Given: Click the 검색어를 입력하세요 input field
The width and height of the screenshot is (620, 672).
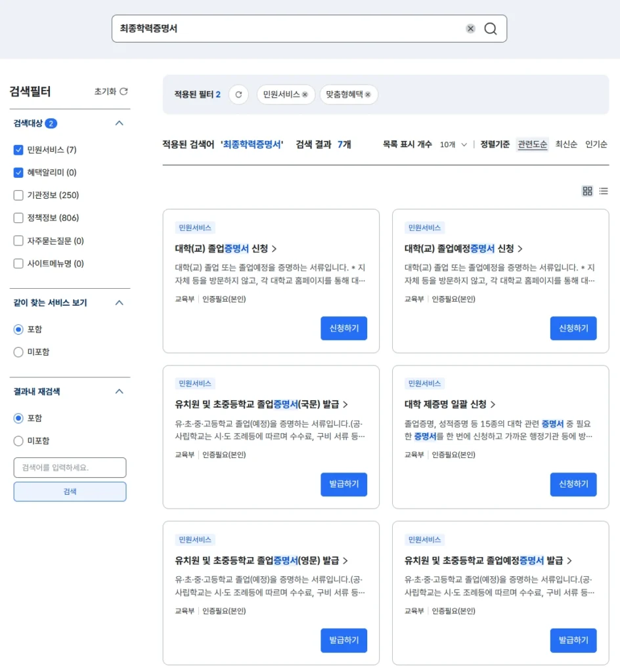Looking at the screenshot, I should click(70, 467).
